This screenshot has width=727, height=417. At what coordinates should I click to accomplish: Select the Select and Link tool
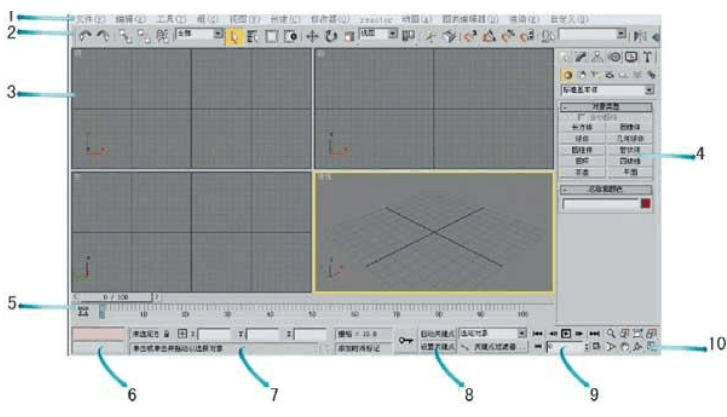[125, 36]
